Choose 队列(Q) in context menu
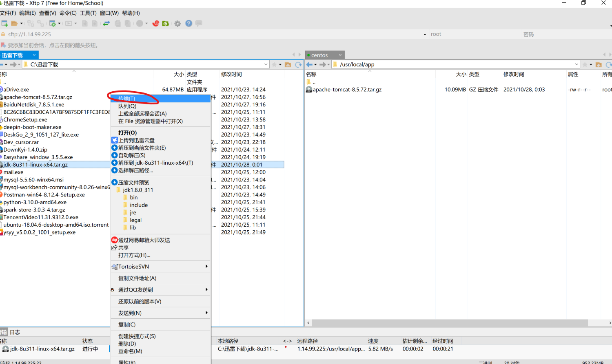612x364 pixels. (x=160, y=106)
